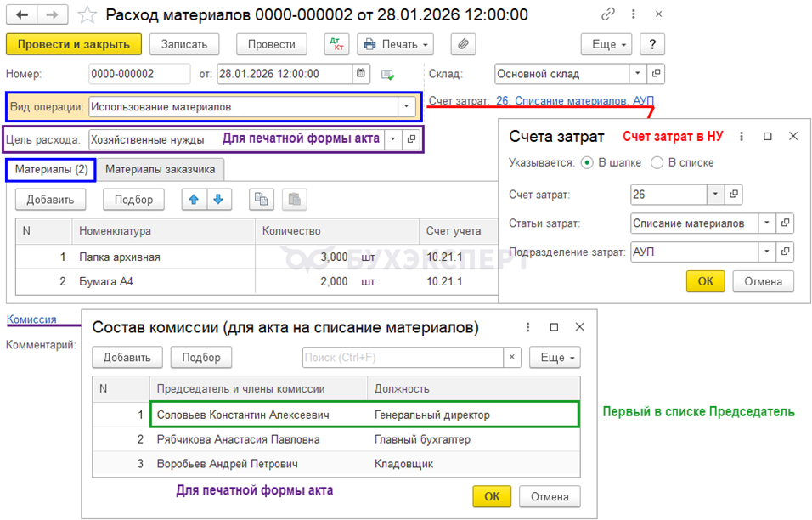Show the Дт/Кт postings of the document
Screen dimensions: 812x520
(x=336, y=44)
